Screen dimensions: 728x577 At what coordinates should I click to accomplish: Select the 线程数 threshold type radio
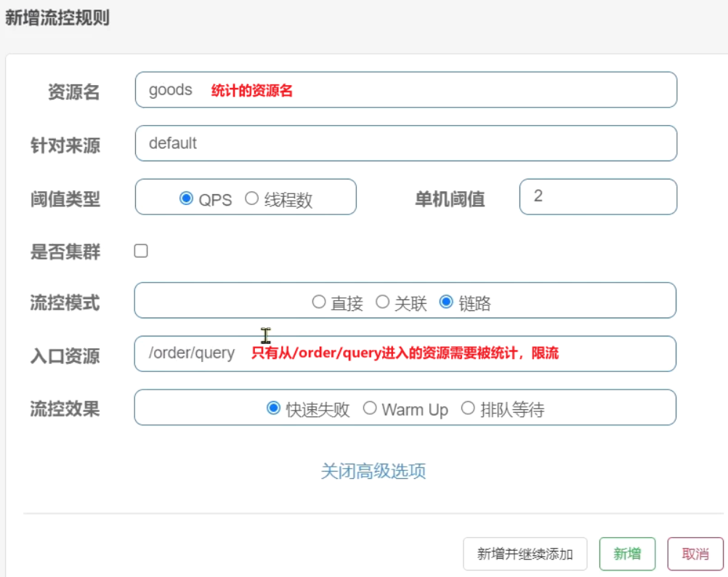tap(251, 198)
